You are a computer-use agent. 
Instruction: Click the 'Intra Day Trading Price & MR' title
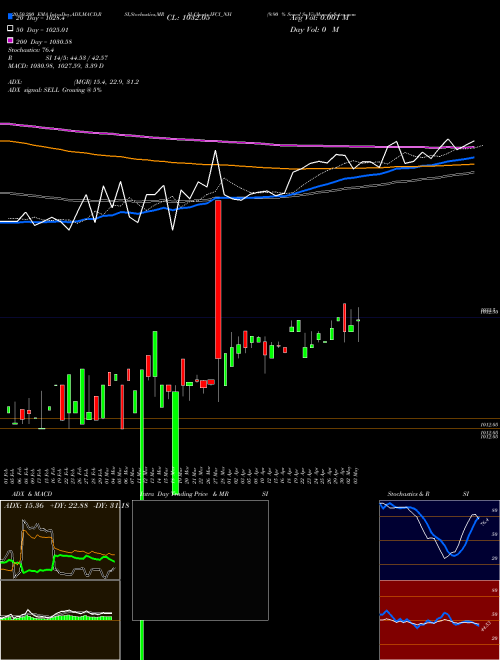click(184, 494)
